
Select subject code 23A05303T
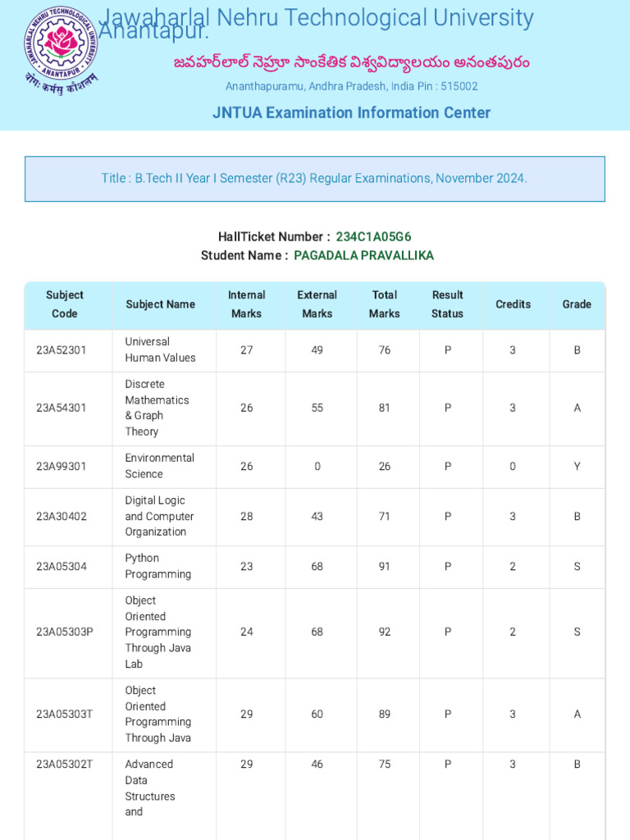coord(64,714)
